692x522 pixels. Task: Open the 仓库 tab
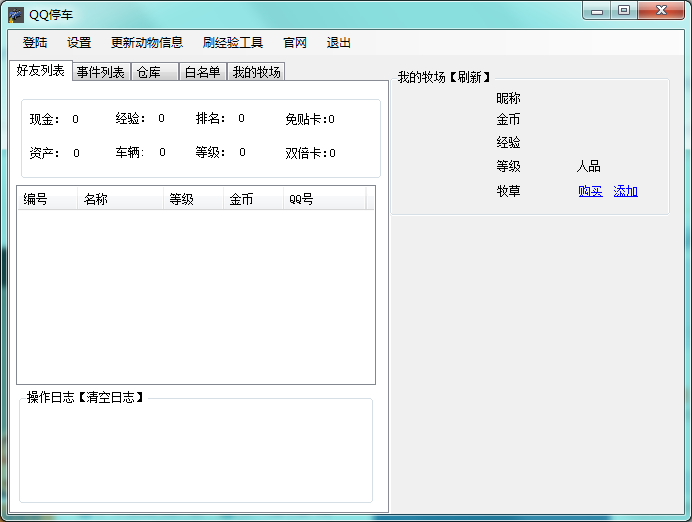[x=149, y=72]
